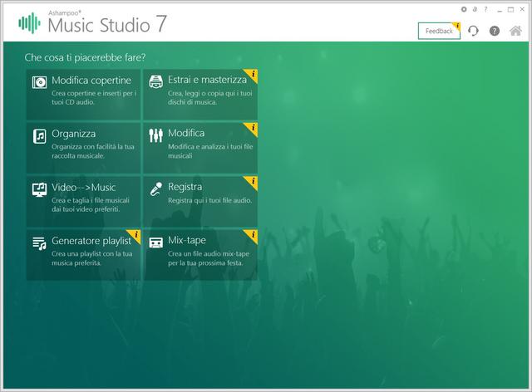The width and height of the screenshot is (532, 392).
Task: Click text 'Registra qui i tuoi file audio.'
Action: click(210, 200)
